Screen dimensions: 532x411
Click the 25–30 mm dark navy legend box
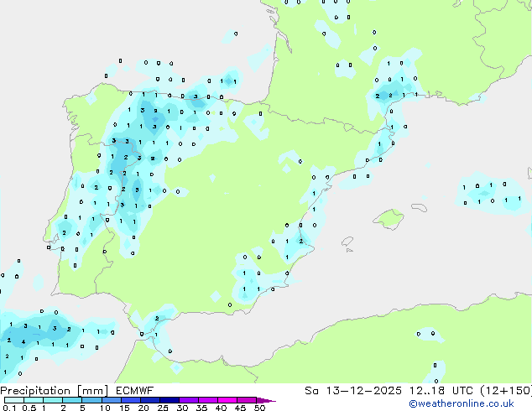pos(169,400)
